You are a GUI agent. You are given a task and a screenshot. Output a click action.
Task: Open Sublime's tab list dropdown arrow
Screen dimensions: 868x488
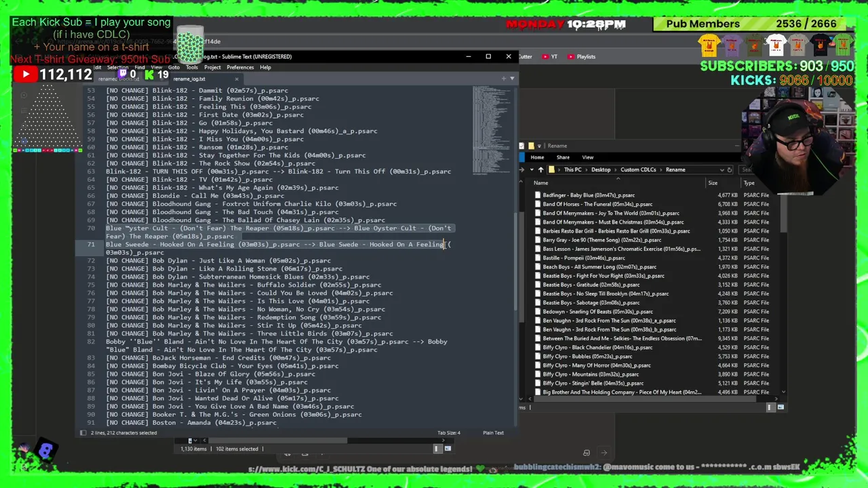[512, 79]
